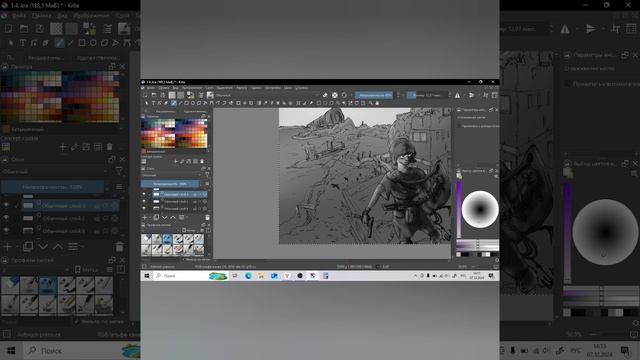The width and height of the screenshot is (640, 360).
Task: Select the Color Sampler tool
Action: click(x=265, y=103)
